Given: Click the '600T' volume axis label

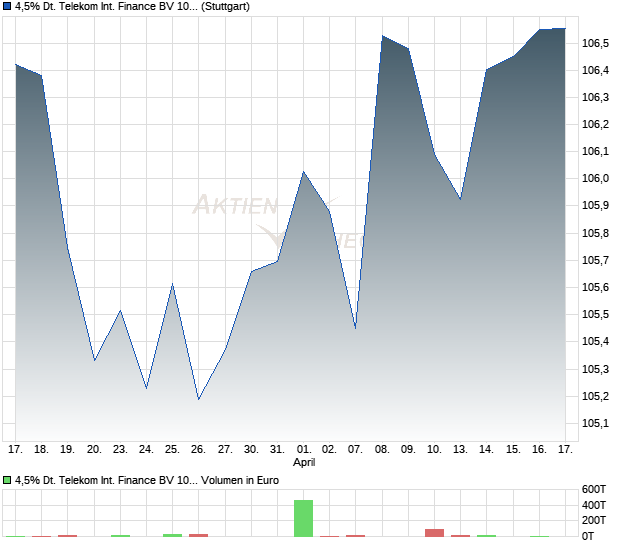Looking at the screenshot, I should click(x=594, y=489).
